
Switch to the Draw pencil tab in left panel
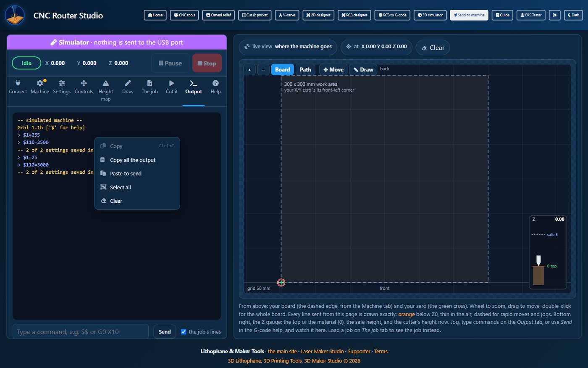128,87
